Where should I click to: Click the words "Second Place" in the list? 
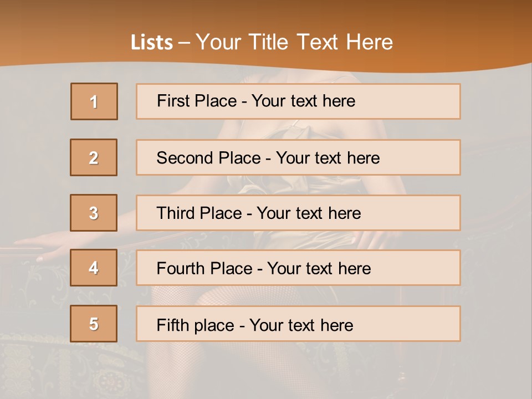click(x=208, y=158)
